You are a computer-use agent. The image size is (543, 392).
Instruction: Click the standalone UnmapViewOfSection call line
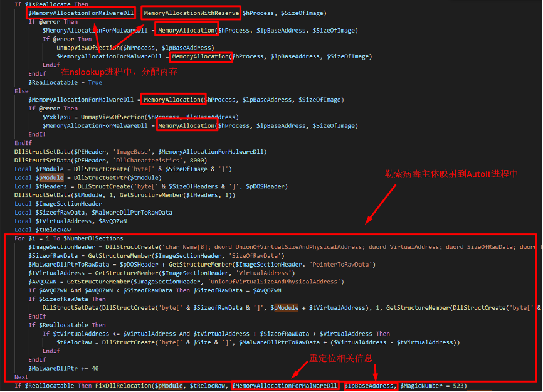(135, 48)
